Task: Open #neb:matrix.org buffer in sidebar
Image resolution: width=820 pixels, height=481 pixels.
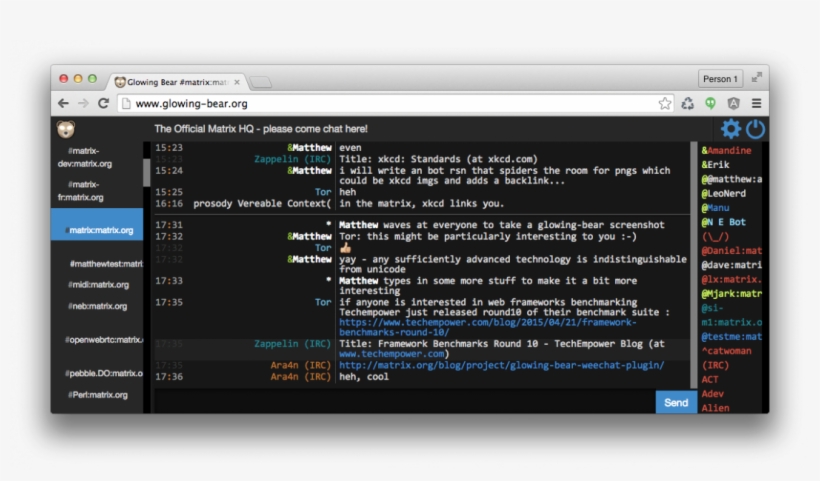Action: (98, 306)
